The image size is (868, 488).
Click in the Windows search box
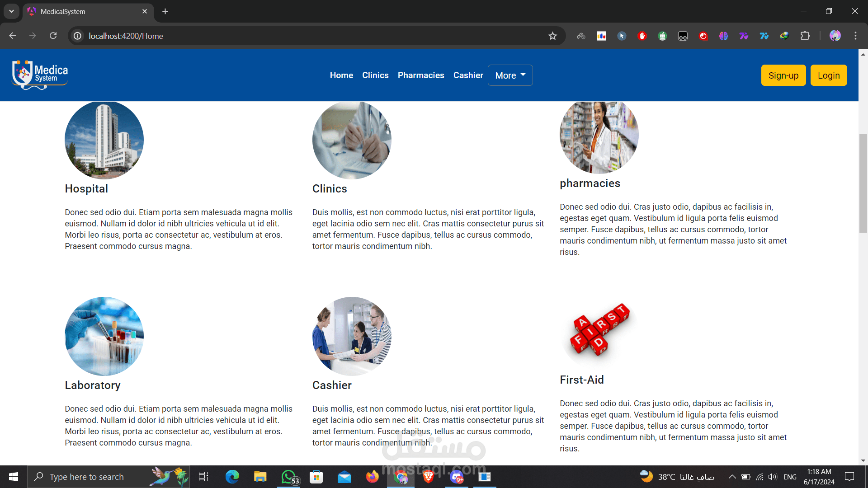pos(87,477)
